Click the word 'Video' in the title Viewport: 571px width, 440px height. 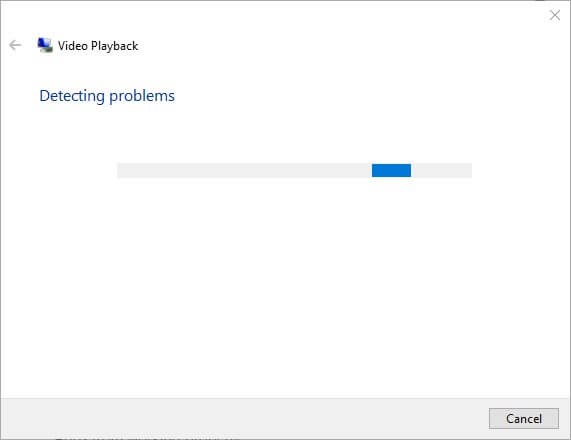click(x=73, y=46)
